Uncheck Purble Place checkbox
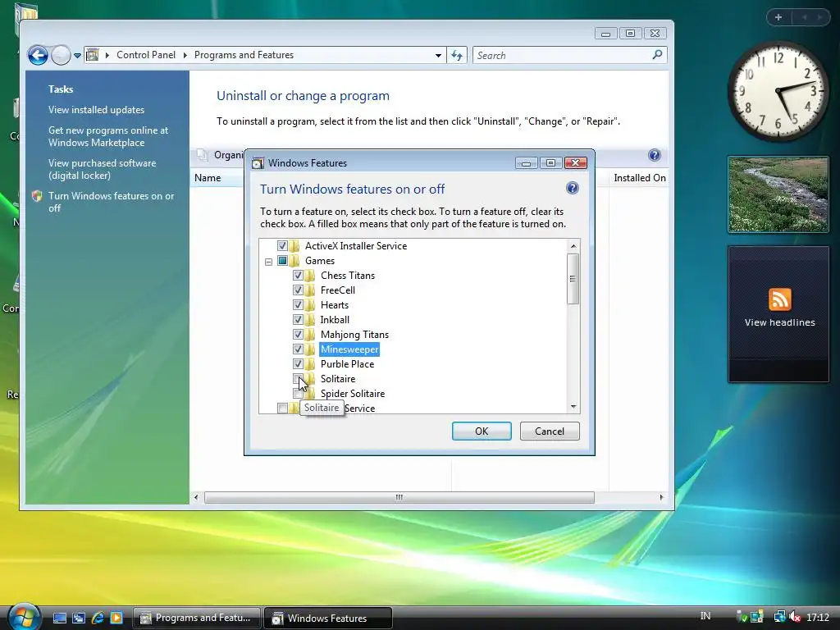This screenshot has height=630, width=840. pos(298,363)
